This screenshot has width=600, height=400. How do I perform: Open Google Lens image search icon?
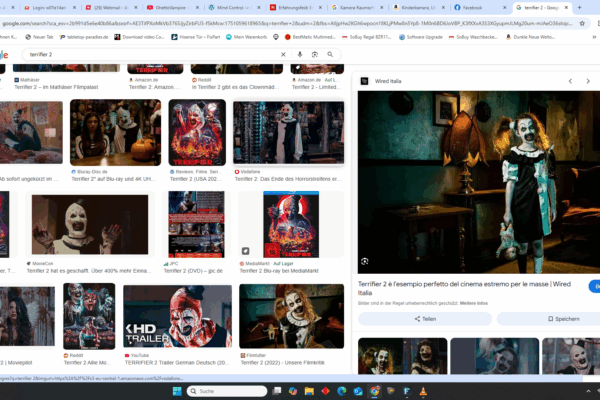(x=315, y=54)
